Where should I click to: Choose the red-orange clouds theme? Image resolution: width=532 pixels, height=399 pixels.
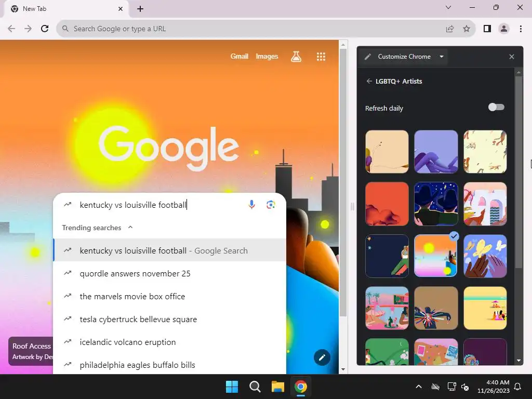[x=387, y=204]
